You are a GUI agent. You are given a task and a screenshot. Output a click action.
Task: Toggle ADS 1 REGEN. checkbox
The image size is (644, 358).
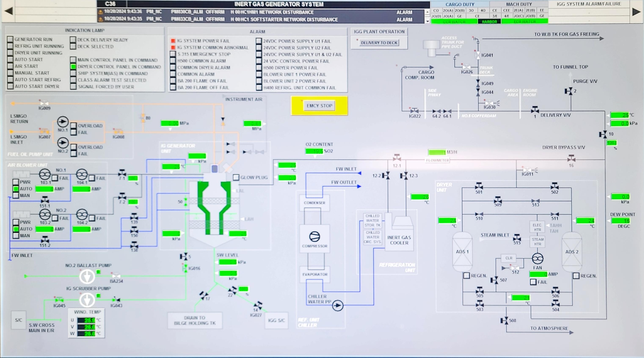pyautogui.click(x=466, y=275)
